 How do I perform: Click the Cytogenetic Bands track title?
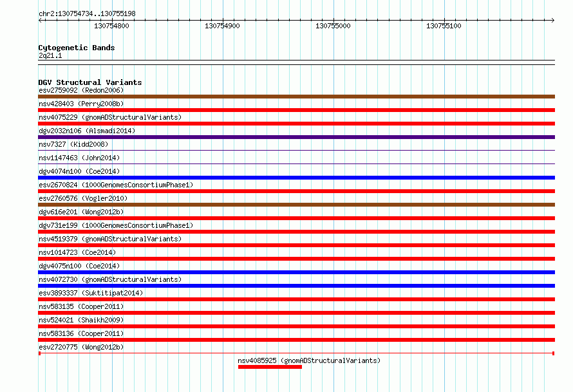click(x=77, y=48)
